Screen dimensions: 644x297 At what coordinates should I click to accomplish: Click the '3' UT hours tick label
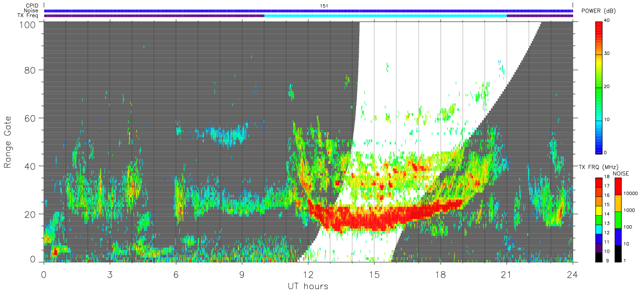click(x=110, y=274)
